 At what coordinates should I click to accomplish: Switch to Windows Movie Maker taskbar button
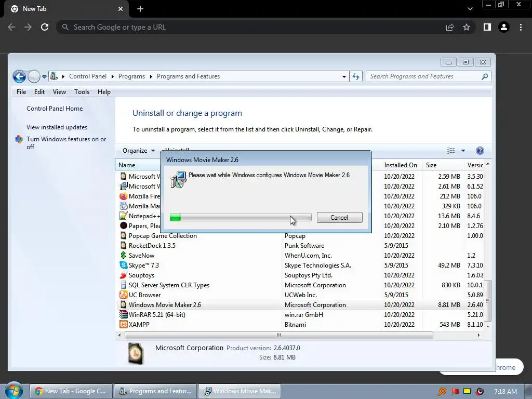240,391
